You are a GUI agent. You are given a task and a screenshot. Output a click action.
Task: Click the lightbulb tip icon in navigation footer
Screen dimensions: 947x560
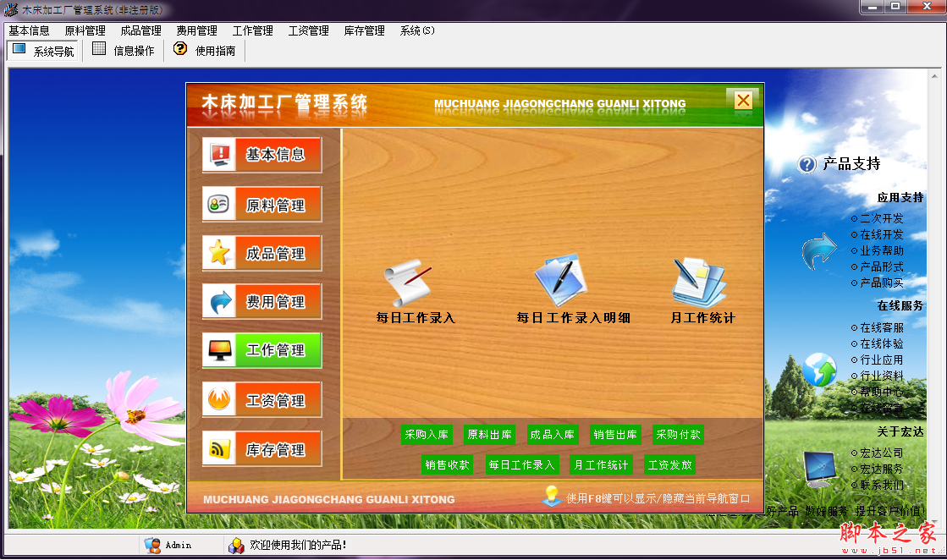tap(552, 496)
